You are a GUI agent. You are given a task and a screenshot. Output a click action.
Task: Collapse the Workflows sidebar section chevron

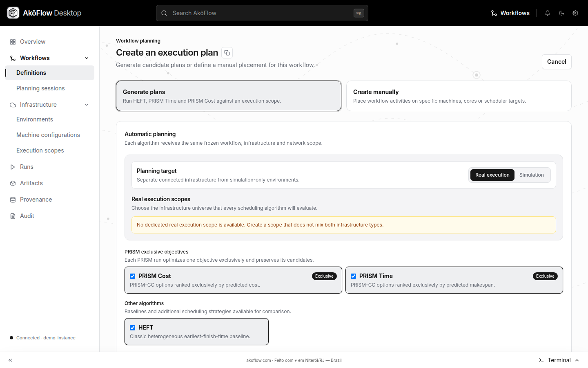pyautogui.click(x=87, y=58)
